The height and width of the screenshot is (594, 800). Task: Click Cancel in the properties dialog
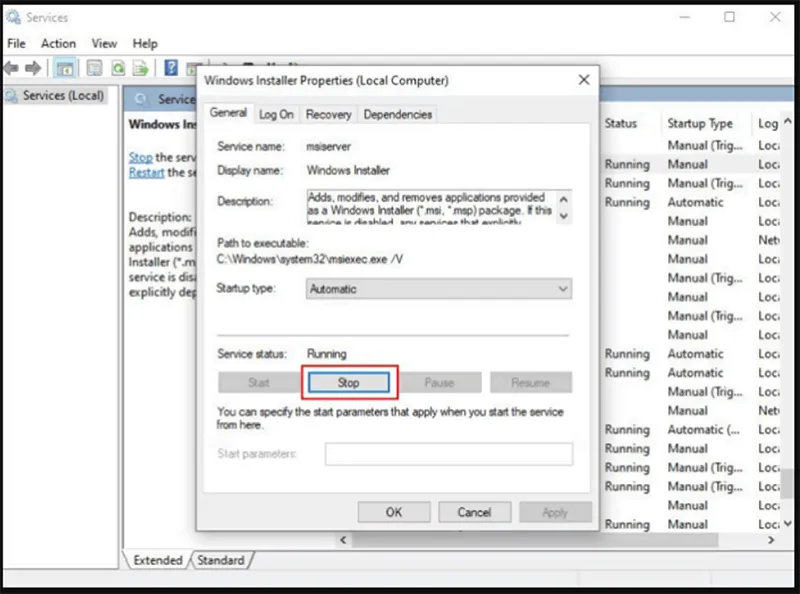(474, 512)
